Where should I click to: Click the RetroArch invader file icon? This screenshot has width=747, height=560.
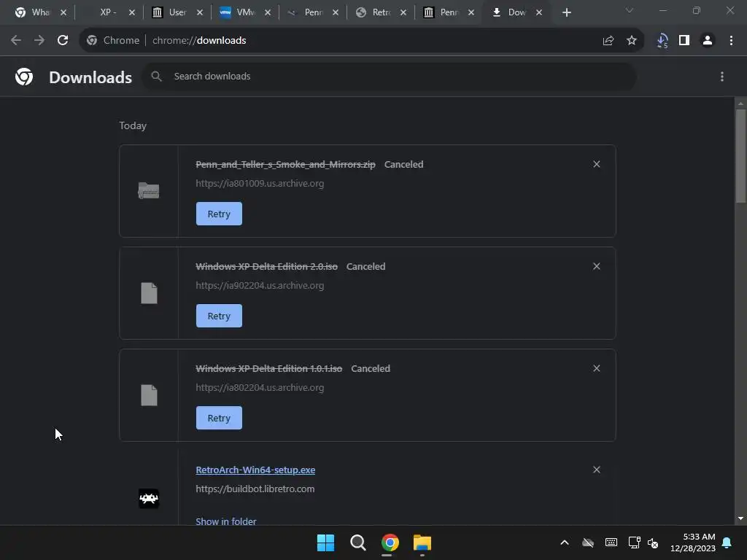149,499
